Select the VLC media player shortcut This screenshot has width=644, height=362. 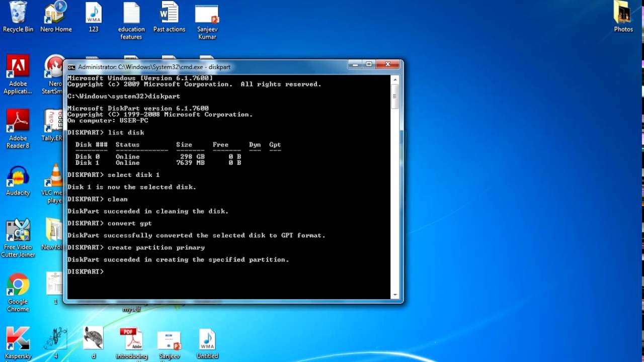point(52,184)
